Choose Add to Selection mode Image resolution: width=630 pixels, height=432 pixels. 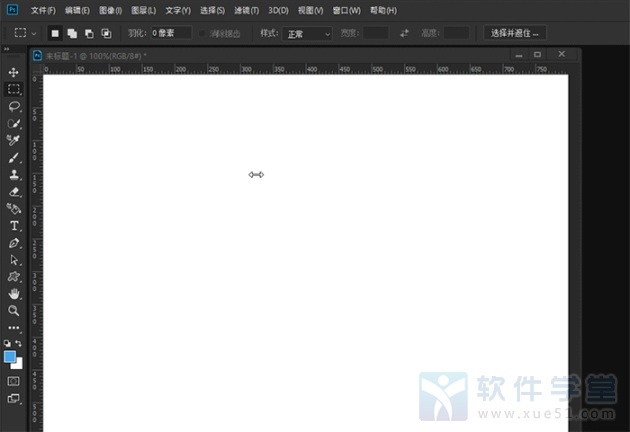coord(72,33)
